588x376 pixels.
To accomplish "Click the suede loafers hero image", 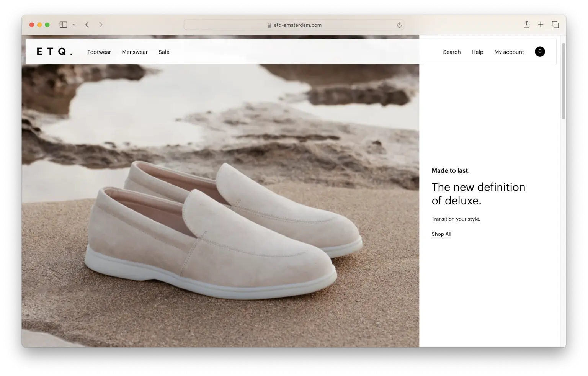I will pyautogui.click(x=222, y=230).
